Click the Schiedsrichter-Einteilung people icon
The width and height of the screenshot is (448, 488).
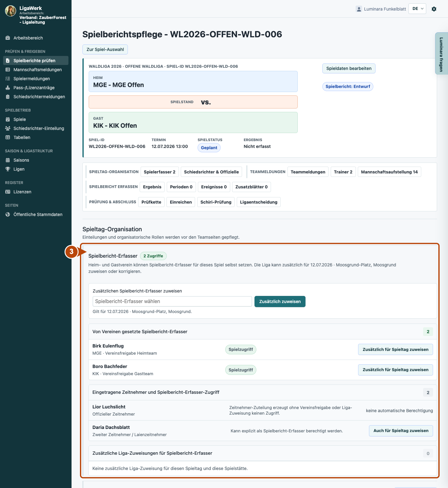tap(8, 128)
